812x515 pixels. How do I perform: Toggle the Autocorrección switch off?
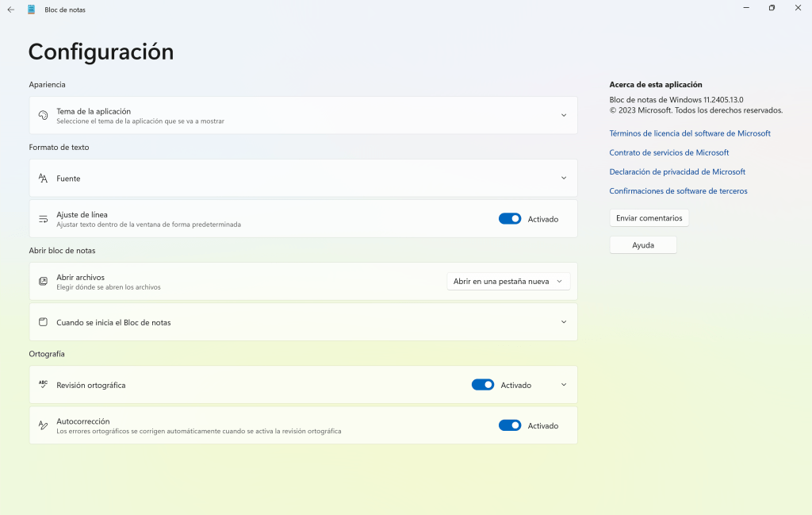click(x=510, y=425)
